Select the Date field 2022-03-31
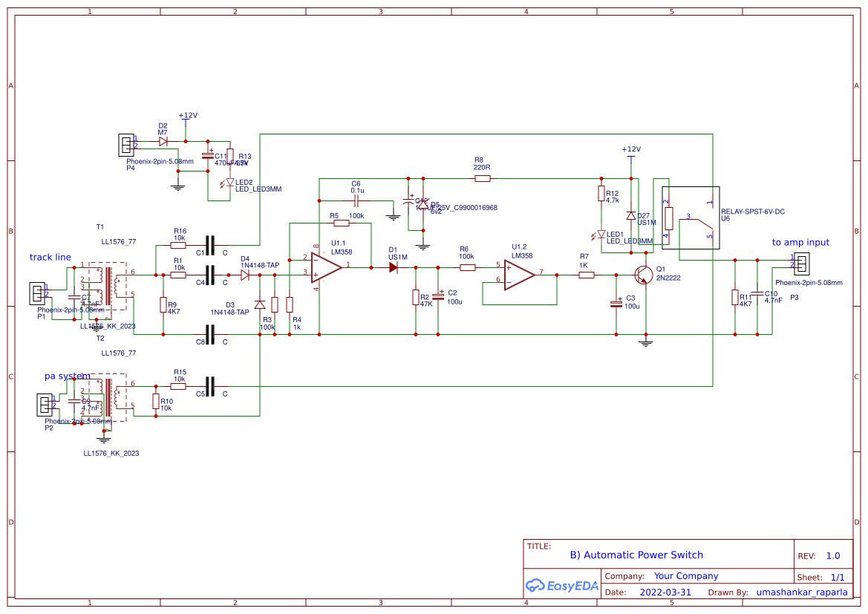This screenshot has width=868, height=614. pyautogui.click(x=667, y=592)
